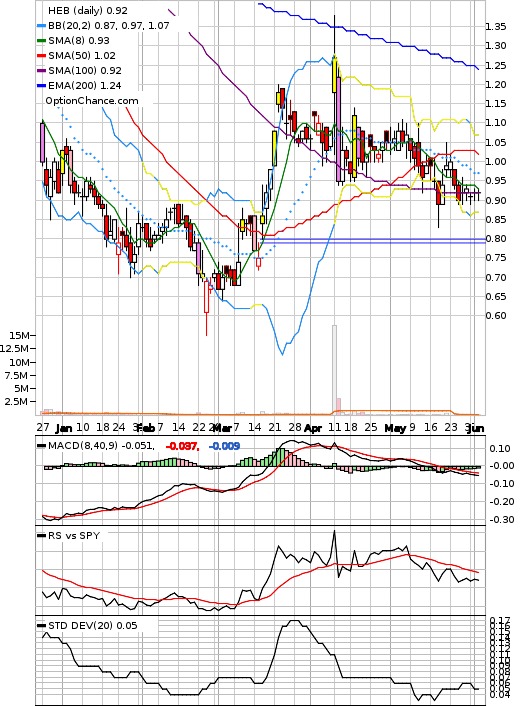Click the SMA(100) 0.92 legend label
The image size is (526, 706).
pyautogui.click(x=85, y=70)
